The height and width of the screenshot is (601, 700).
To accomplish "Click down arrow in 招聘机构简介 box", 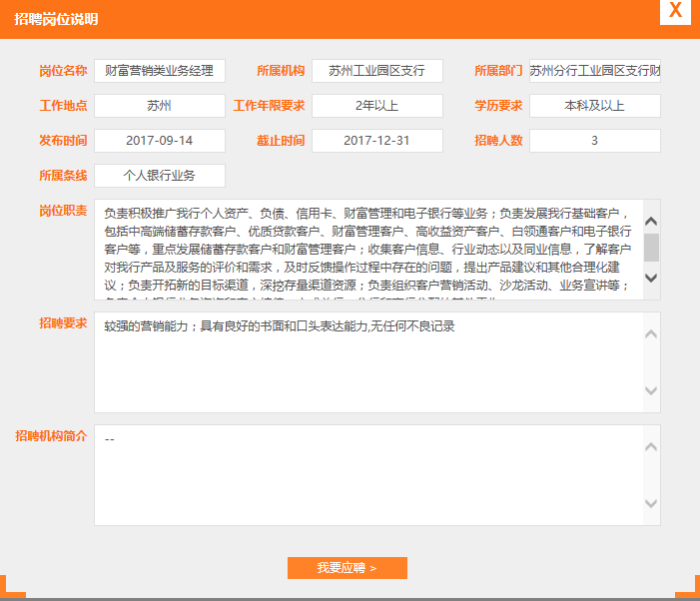I will click(x=651, y=503).
